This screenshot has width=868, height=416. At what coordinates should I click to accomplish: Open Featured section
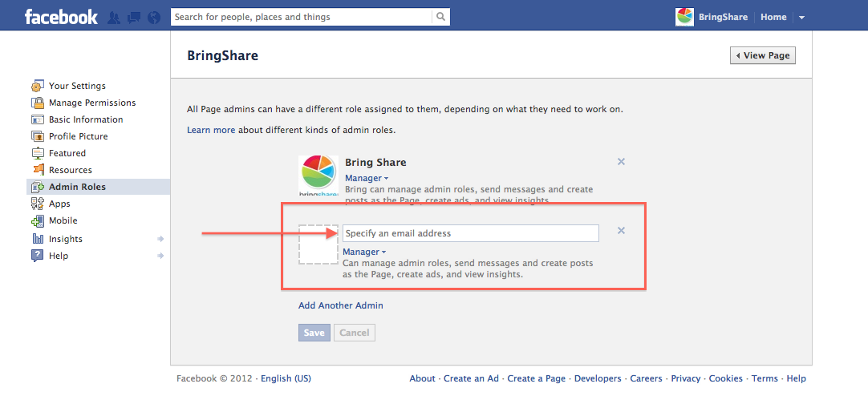67,153
